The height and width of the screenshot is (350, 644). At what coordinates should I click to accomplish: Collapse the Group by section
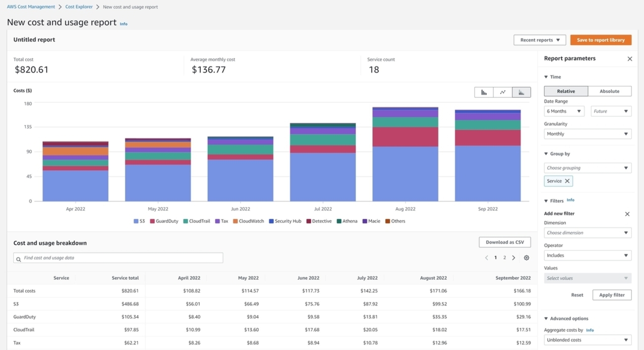click(546, 154)
